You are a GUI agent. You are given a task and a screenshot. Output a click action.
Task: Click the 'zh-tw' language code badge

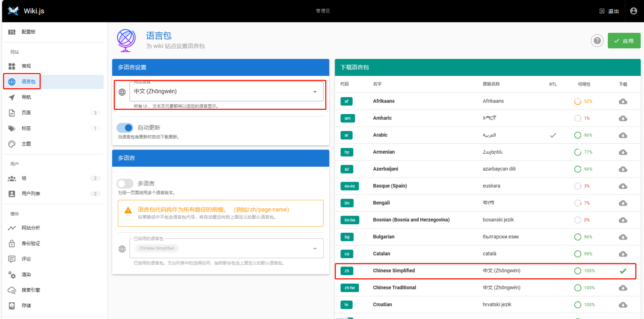(x=350, y=288)
